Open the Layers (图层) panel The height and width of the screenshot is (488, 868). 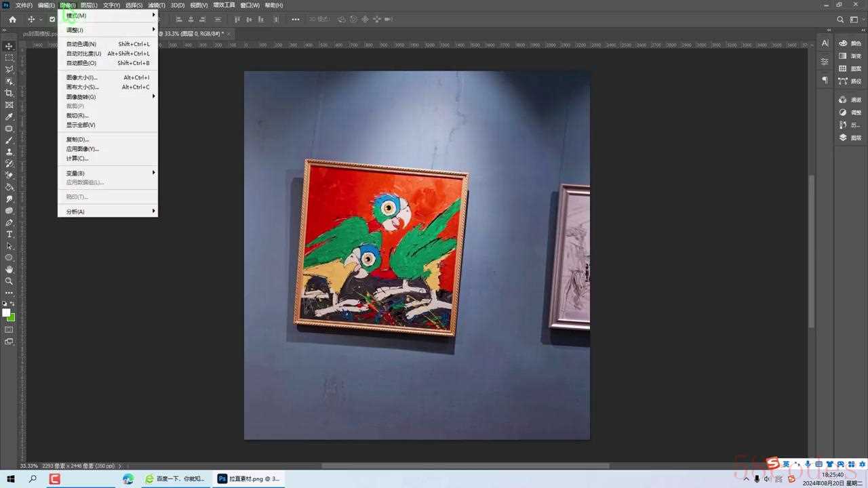(x=850, y=138)
